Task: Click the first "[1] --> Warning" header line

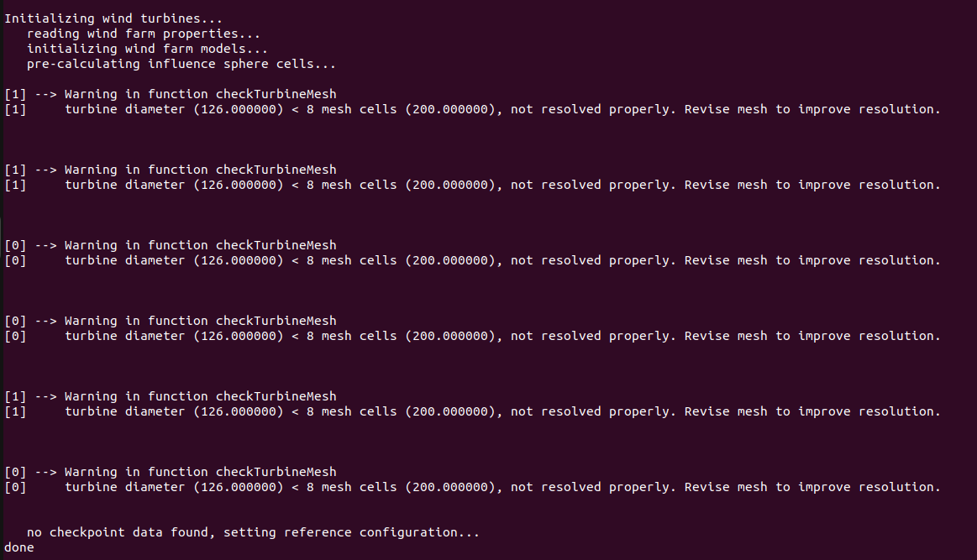Action: [x=171, y=94]
